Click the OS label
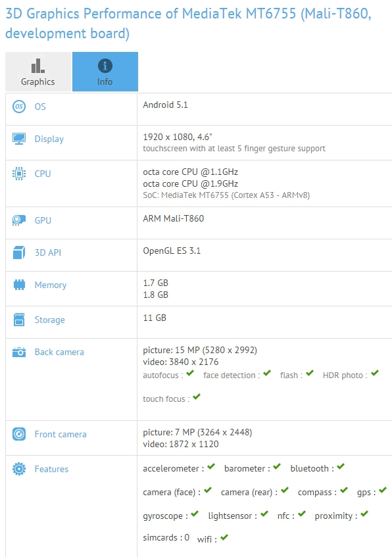 [40, 107]
